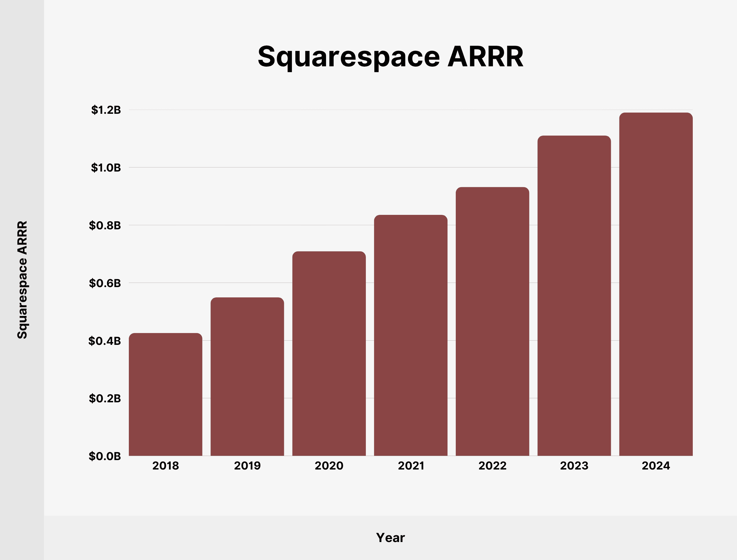Click the Squarespace ARRR chart title
Viewport: 737px width, 560px height.
(390, 57)
